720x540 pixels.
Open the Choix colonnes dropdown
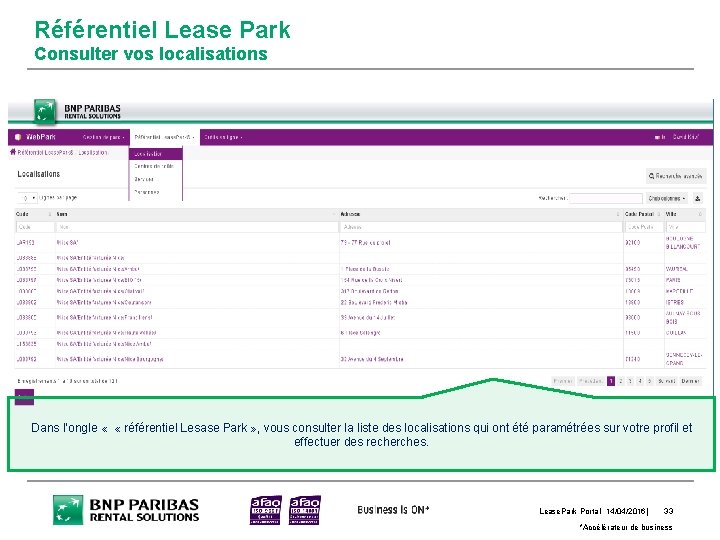click(x=667, y=198)
